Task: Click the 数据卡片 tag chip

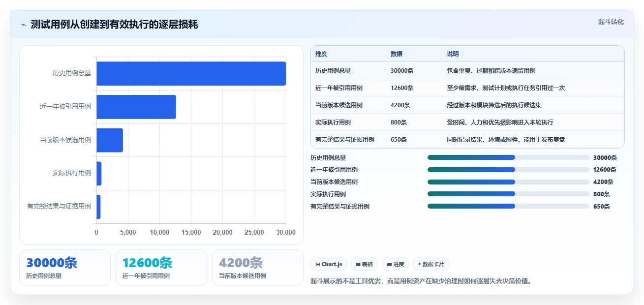Action: [431, 264]
